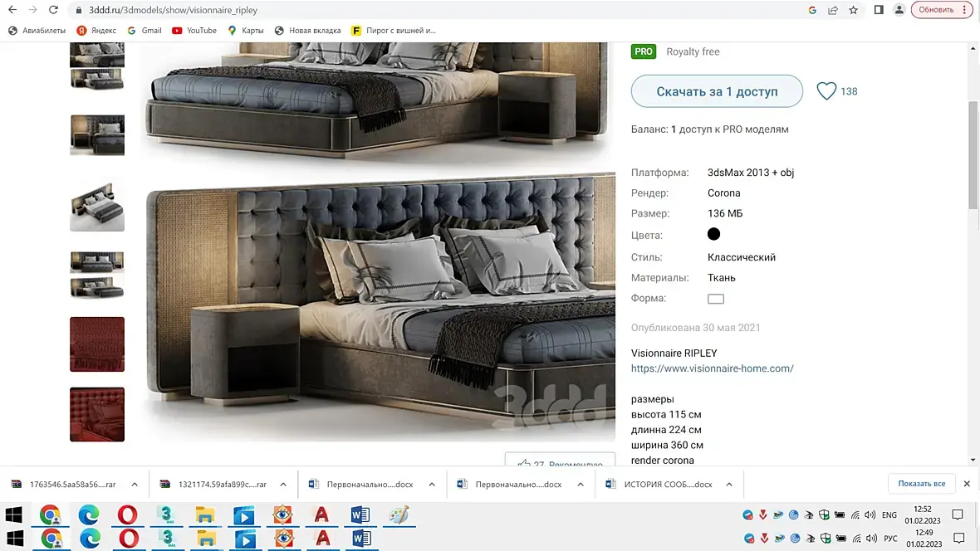Expand options for 1763546.5aa58a56....rar download
This screenshot has width=980, height=551.
coord(135,484)
